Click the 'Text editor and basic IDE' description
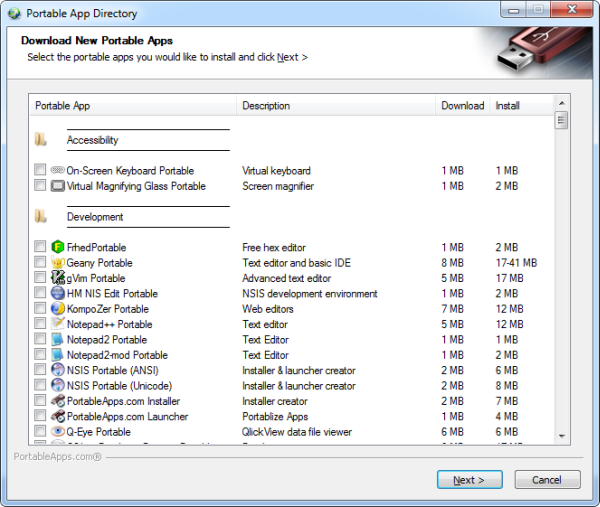This screenshot has width=600, height=507. click(296, 263)
